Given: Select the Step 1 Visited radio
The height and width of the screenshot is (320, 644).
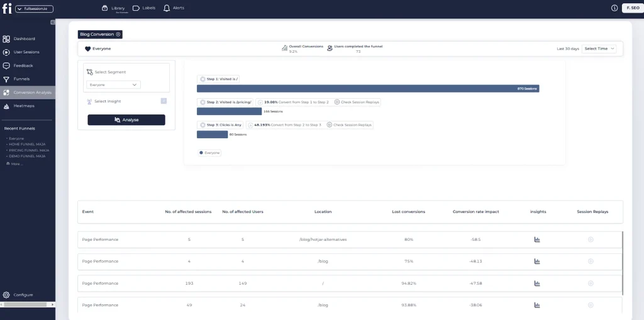Looking at the screenshot, I should [203, 79].
